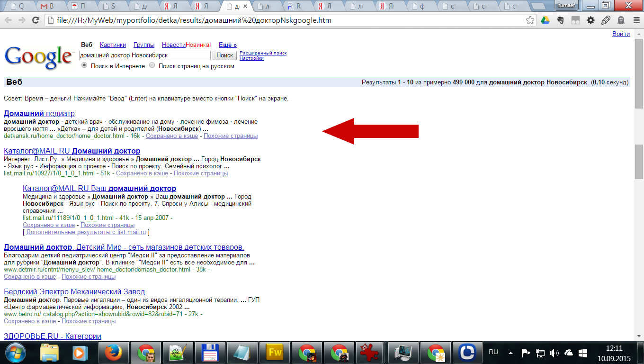Screen dimensions: 644x364
Task: Click the pencil extension icon in toolbar
Action: (x=606, y=20)
